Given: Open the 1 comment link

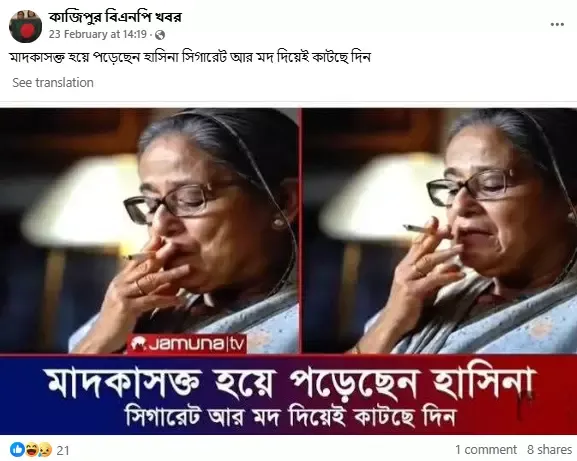Looking at the screenshot, I should (486, 450).
